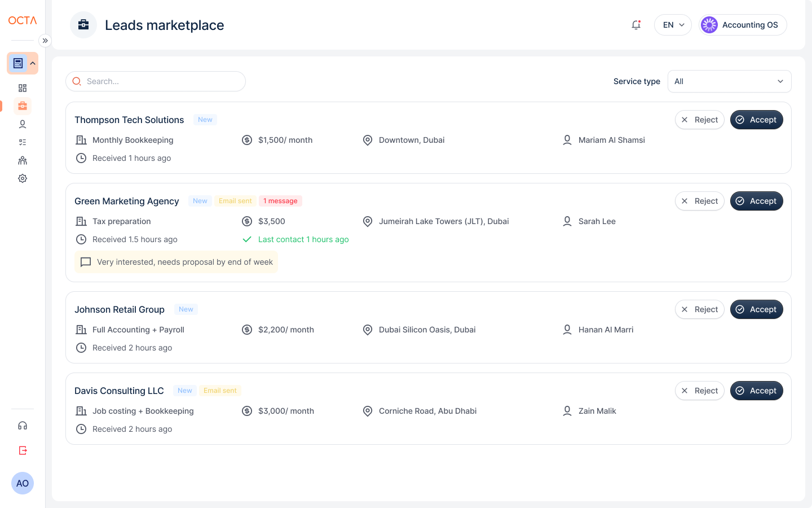Open the Accounting OS account menu

(x=743, y=25)
